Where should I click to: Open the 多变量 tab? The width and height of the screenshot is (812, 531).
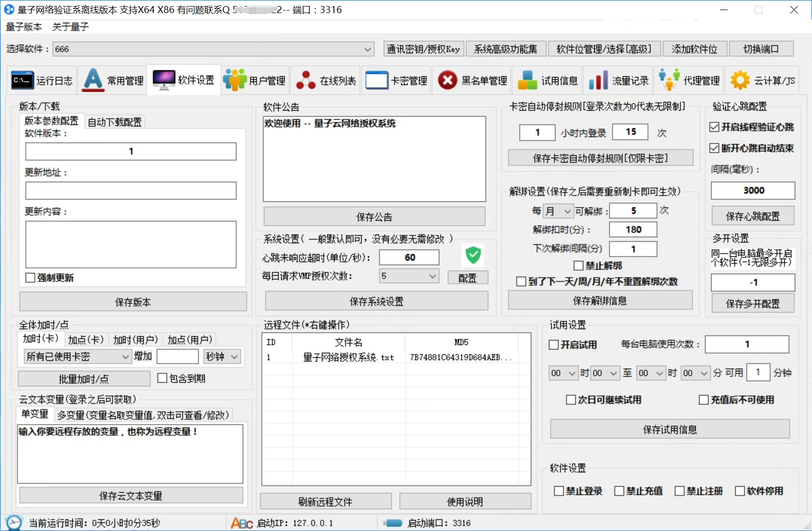tap(143, 415)
